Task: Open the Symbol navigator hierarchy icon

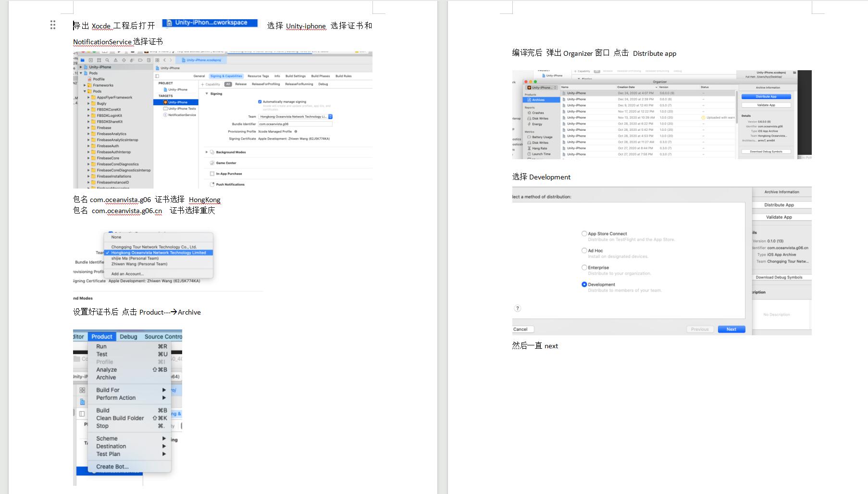Action: 99,60
